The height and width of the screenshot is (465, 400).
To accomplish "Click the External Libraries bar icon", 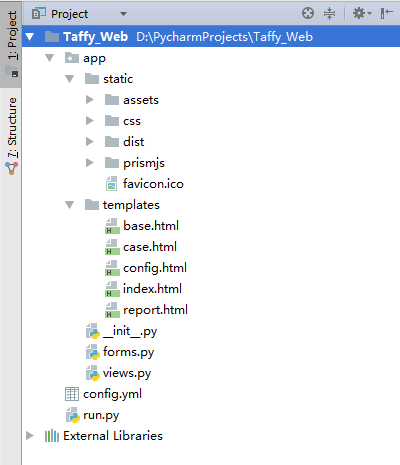I will [x=52, y=436].
